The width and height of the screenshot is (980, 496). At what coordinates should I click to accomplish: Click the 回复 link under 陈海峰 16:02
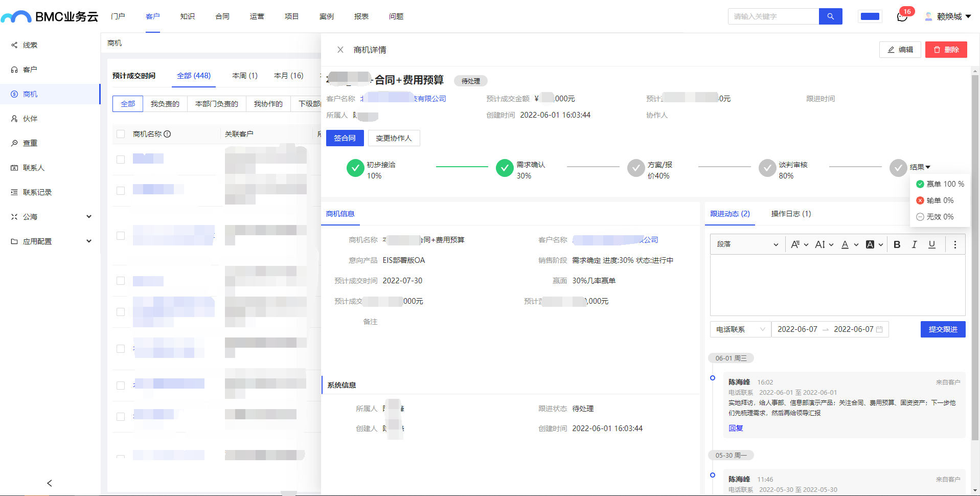coord(736,428)
